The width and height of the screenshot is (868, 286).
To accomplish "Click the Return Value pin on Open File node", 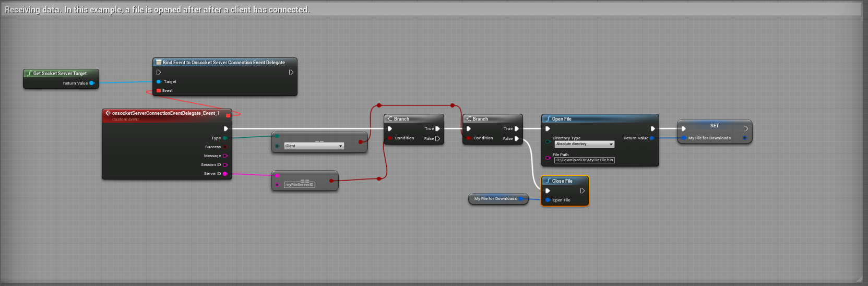I will pos(652,138).
